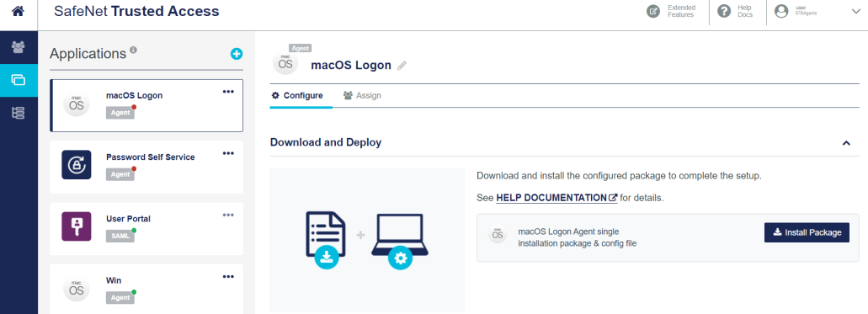Click the user avatar icon
Viewport: 868px width, 314px height.
[781, 11]
